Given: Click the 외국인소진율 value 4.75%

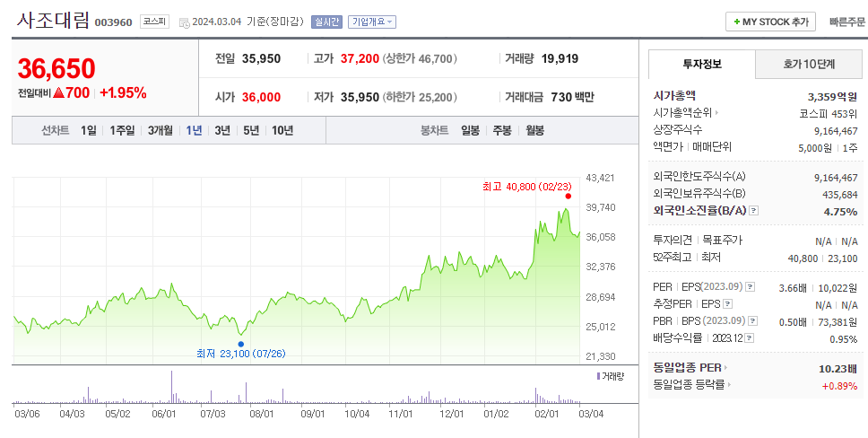Looking at the screenshot, I should click(x=842, y=211).
